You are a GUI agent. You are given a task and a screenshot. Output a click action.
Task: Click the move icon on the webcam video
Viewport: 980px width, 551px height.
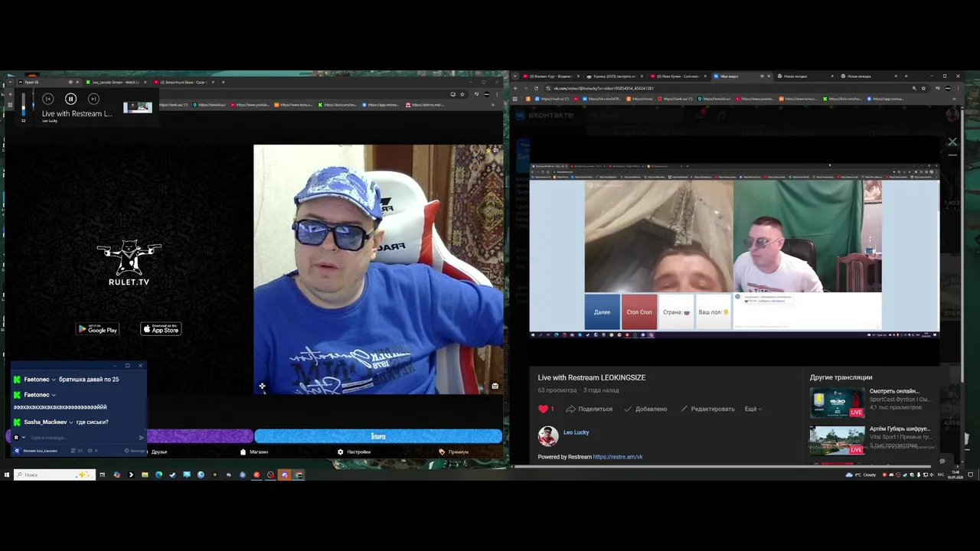(262, 386)
